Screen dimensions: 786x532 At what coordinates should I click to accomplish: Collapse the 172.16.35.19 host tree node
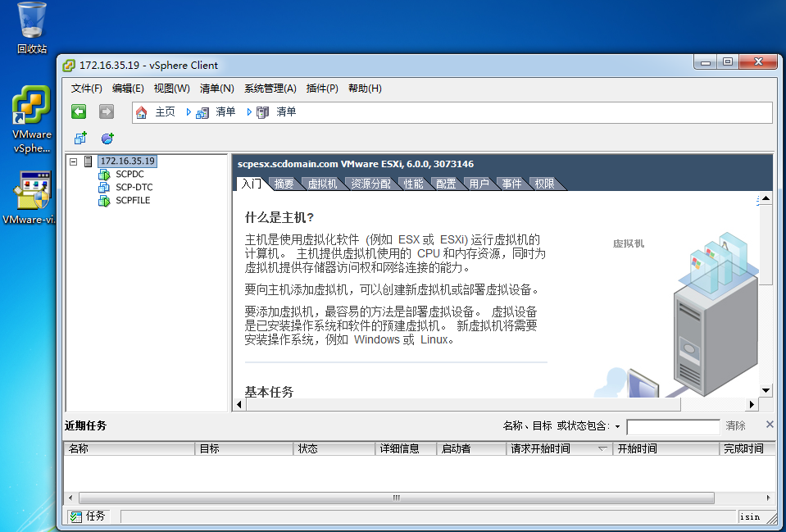tap(74, 161)
